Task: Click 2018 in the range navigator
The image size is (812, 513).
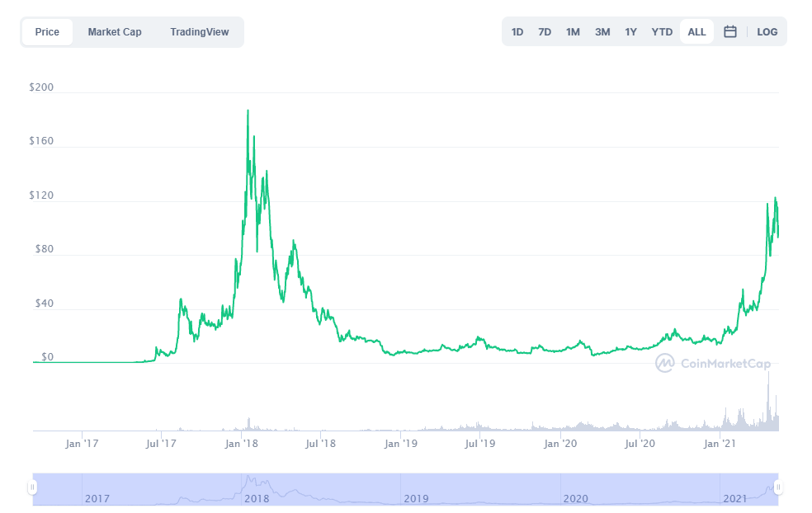Action: (x=257, y=498)
